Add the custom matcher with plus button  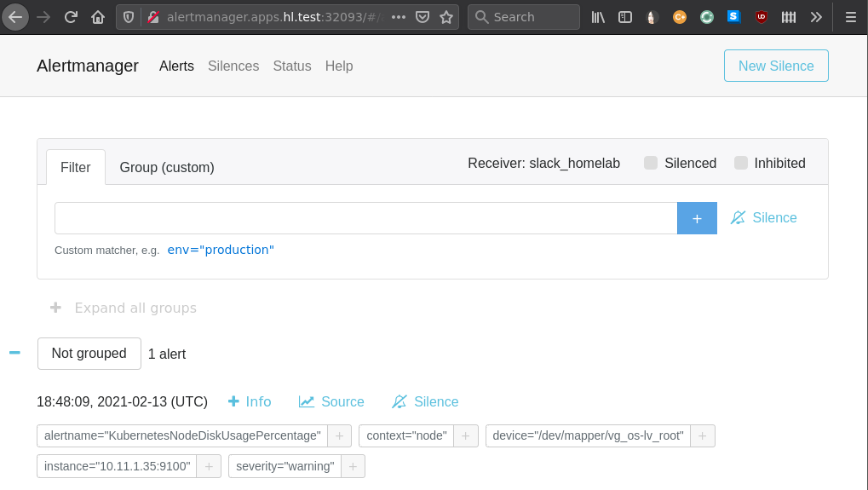(697, 218)
